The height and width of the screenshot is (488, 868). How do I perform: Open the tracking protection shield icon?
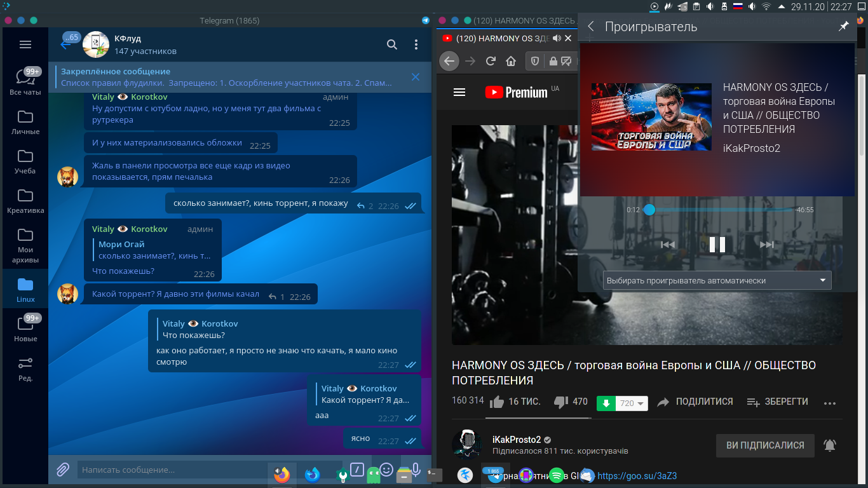pyautogui.click(x=535, y=61)
